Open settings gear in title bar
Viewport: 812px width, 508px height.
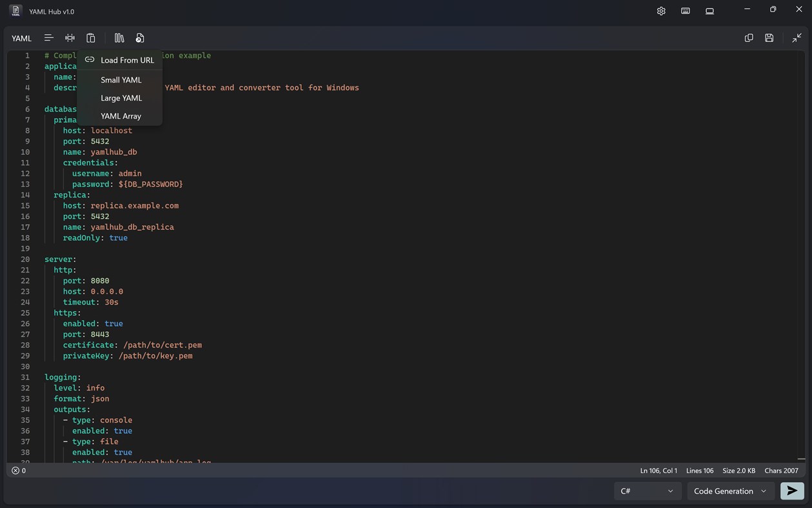[661, 11]
